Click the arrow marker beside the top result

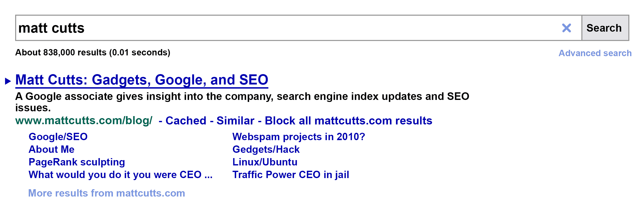[8, 80]
